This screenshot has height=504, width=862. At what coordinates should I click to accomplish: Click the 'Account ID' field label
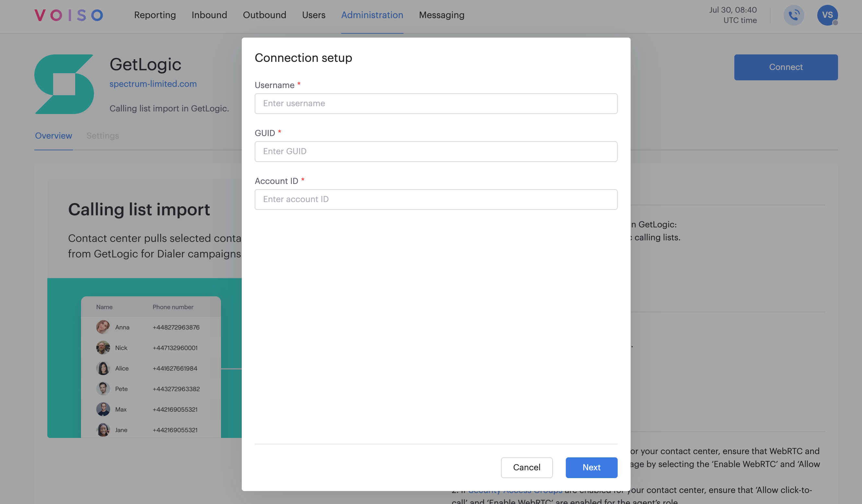pos(276,181)
